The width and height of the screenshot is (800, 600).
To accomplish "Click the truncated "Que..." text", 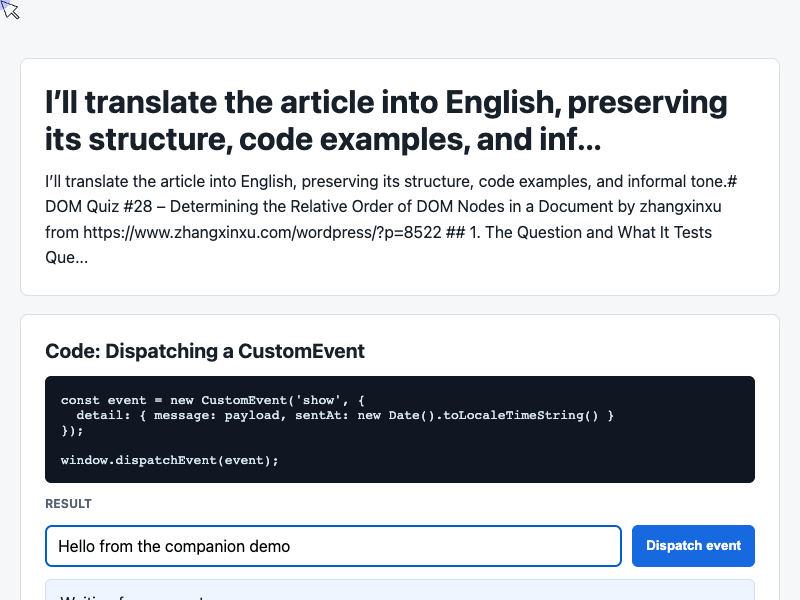I will pyautogui.click(x=66, y=257).
